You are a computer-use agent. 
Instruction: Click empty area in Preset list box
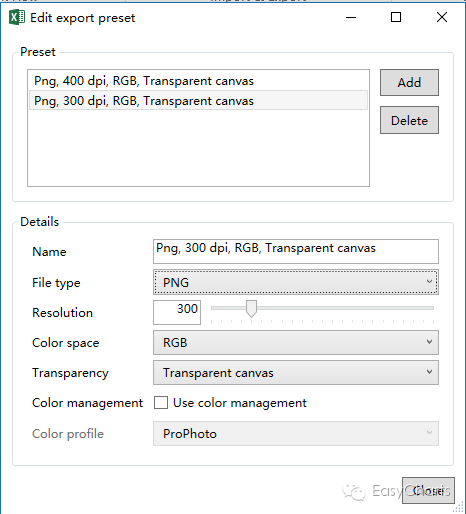pos(198,148)
